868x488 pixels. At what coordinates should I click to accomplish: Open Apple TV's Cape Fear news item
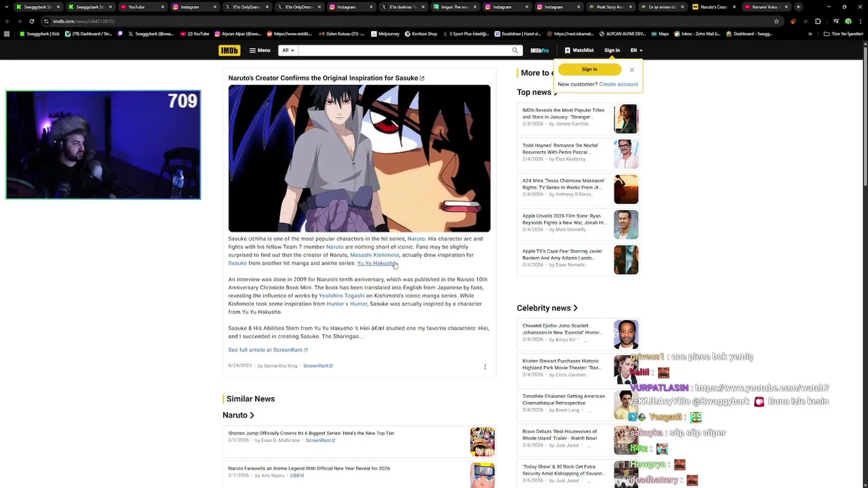(x=563, y=254)
